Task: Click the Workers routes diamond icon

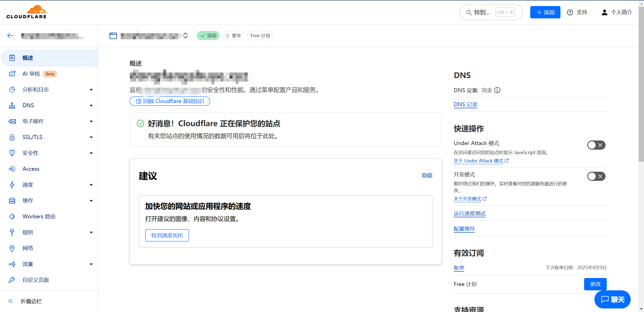Action: [12, 217]
